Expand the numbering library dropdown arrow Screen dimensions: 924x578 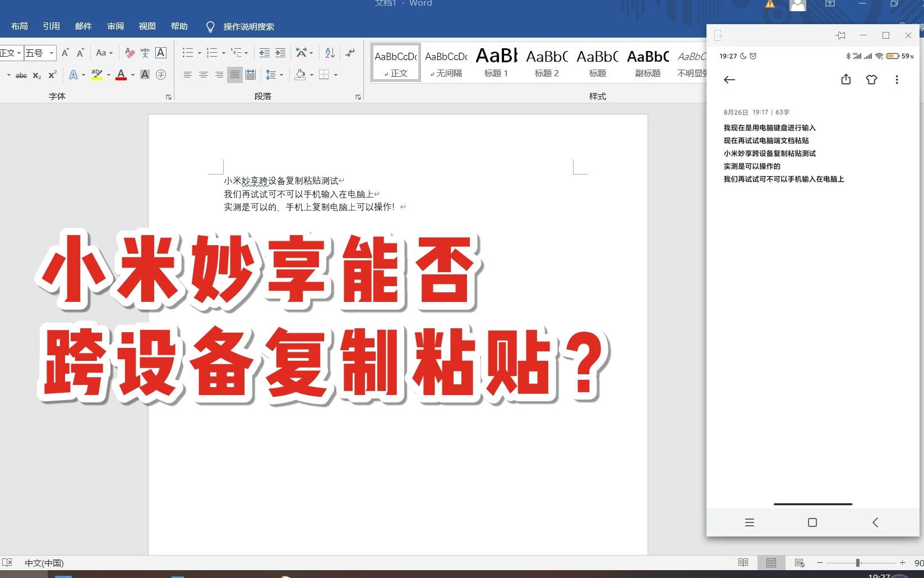pyautogui.click(x=224, y=53)
